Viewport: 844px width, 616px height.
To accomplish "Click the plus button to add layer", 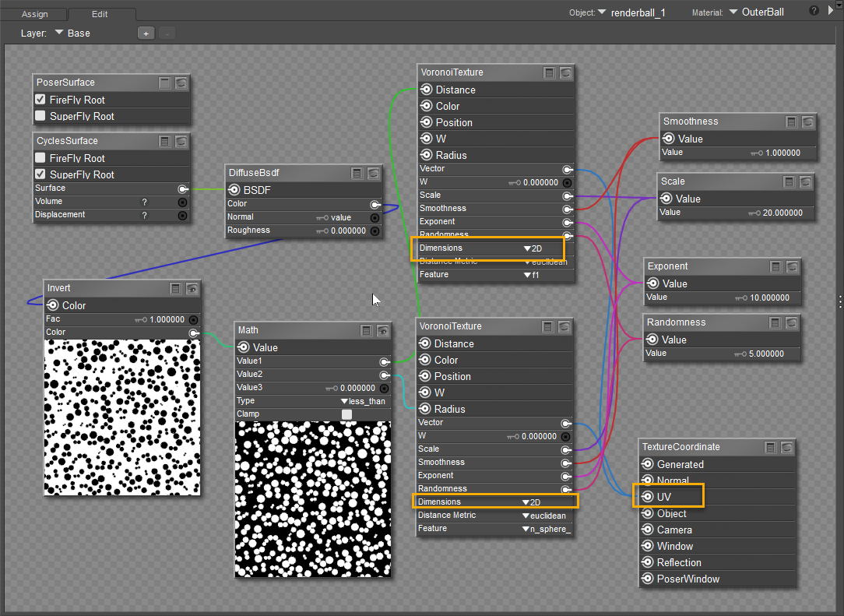I will tap(146, 33).
